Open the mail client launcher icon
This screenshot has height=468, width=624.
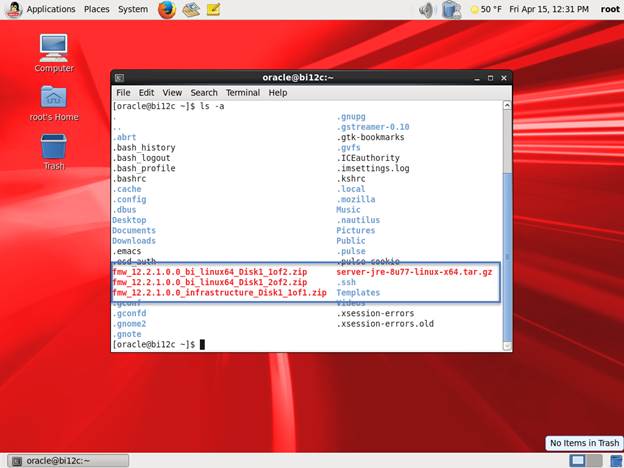pos(190,10)
